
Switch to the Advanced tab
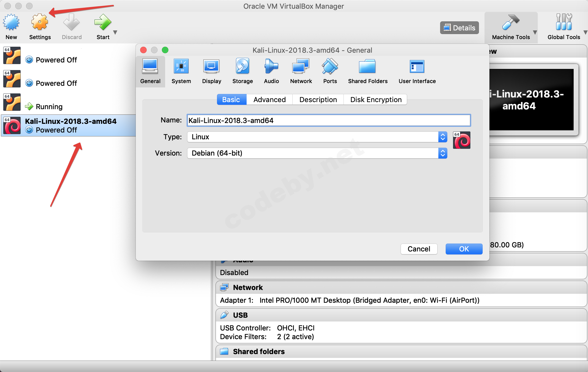[269, 100]
